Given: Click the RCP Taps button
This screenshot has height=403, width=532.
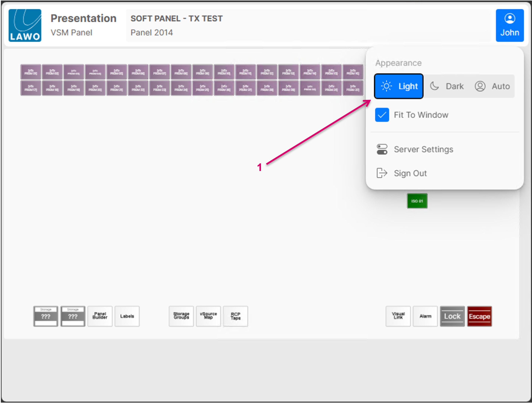Looking at the screenshot, I should click(235, 316).
